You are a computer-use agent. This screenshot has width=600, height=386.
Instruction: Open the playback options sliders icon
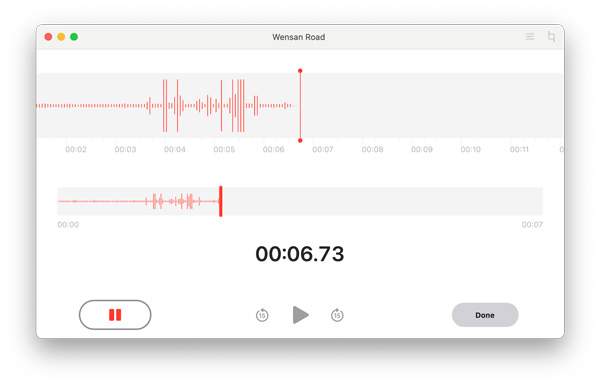coord(530,37)
